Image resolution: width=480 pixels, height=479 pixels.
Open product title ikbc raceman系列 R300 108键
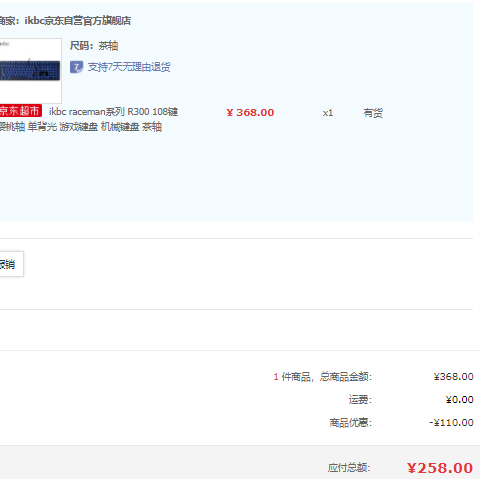(x=113, y=112)
